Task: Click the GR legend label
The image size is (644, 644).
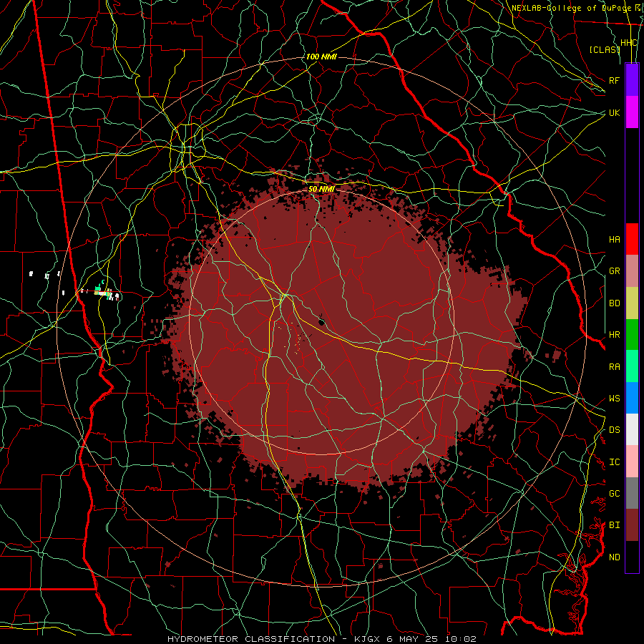Action: 614,271
